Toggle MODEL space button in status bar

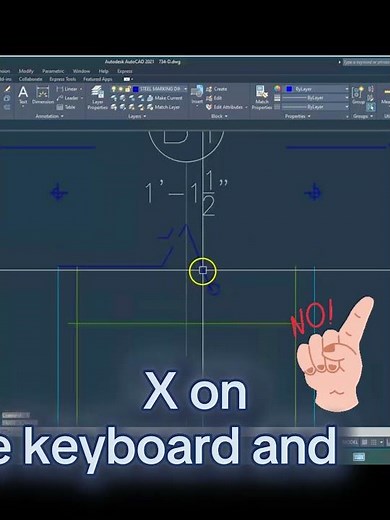(x=350, y=442)
